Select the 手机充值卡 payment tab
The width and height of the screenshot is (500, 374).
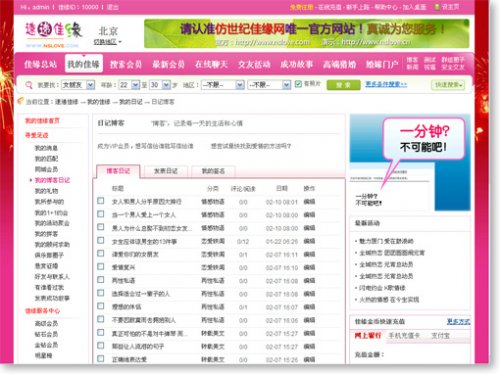click(404, 336)
